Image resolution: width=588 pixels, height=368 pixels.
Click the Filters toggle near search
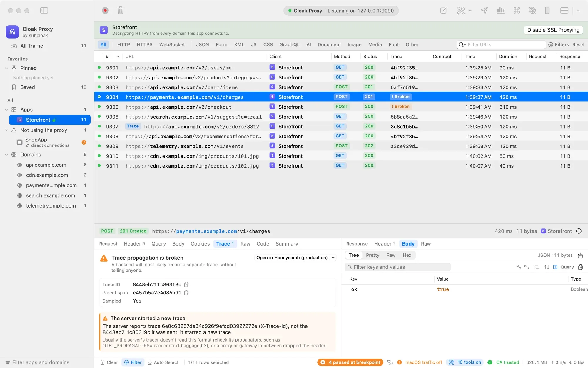tap(559, 45)
